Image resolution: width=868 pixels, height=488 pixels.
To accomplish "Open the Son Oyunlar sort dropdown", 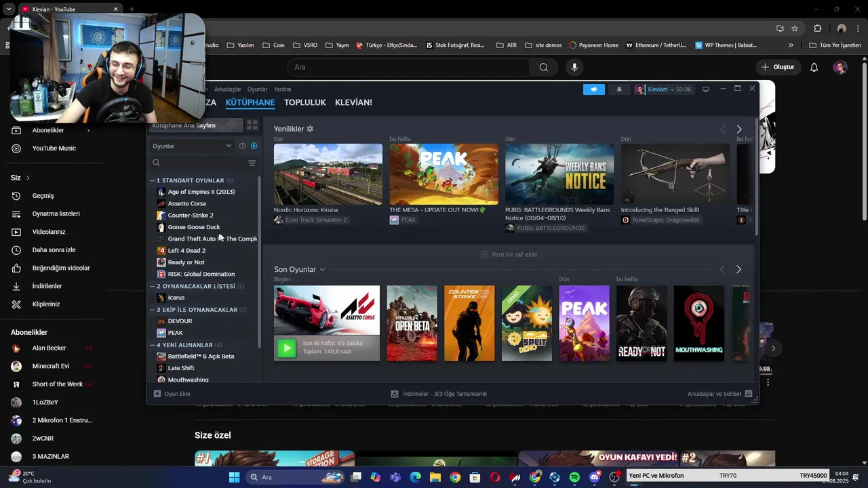I will pos(322,270).
